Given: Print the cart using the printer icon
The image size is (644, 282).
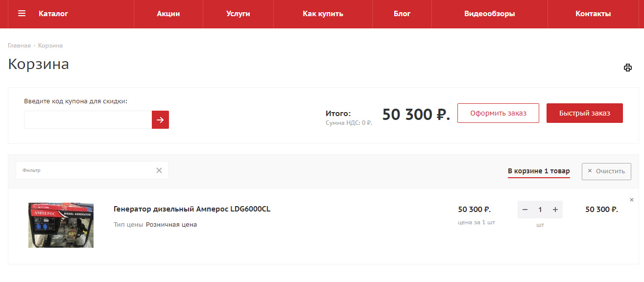Looking at the screenshot, I should tap(627, 68).
